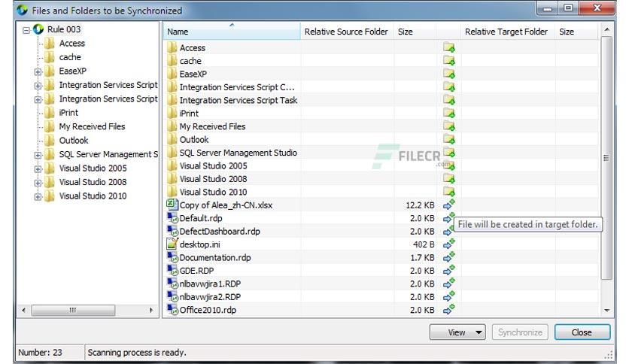
Task: Select Outlook folder in the left tree
Action: point(74,141)
